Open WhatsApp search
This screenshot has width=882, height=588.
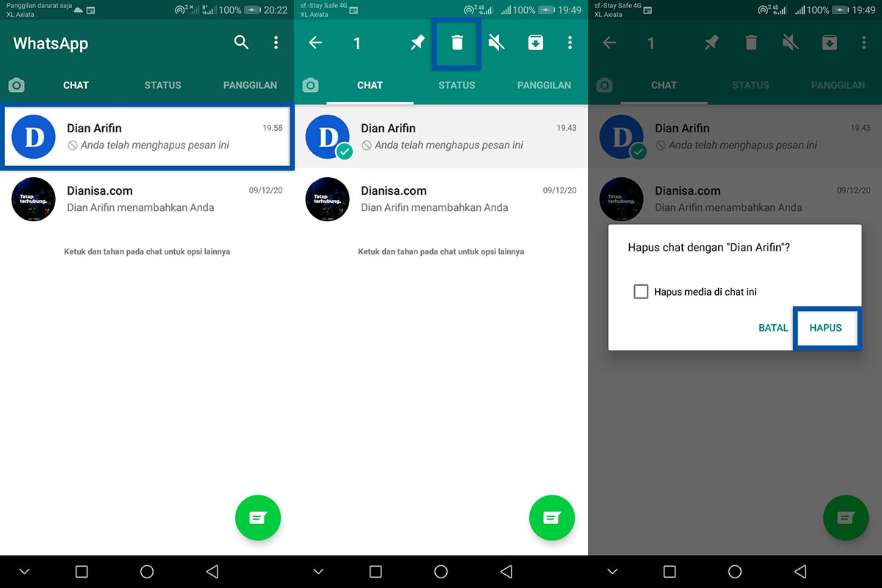click(242, 43)
